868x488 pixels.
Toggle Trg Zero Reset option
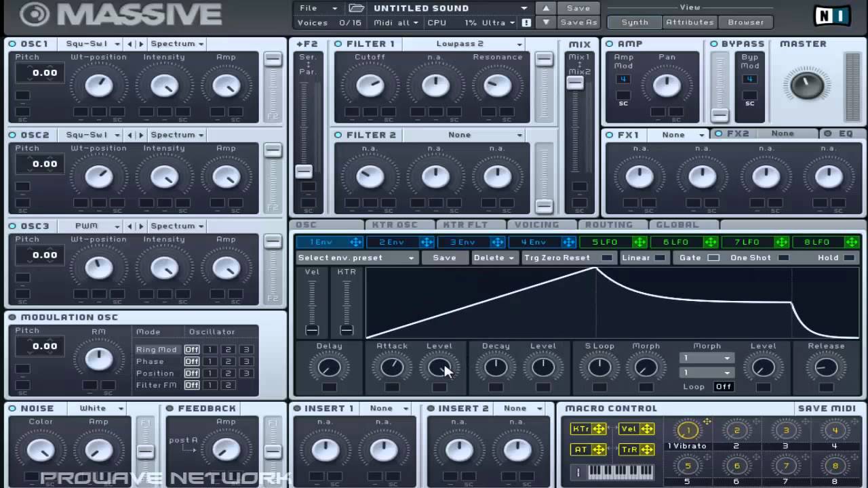607,258
